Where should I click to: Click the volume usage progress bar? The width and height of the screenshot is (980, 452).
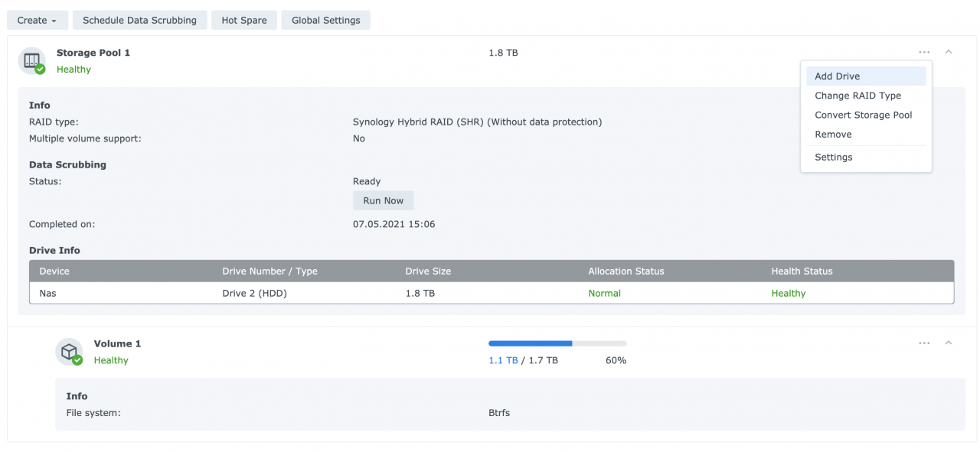point(557,343)
